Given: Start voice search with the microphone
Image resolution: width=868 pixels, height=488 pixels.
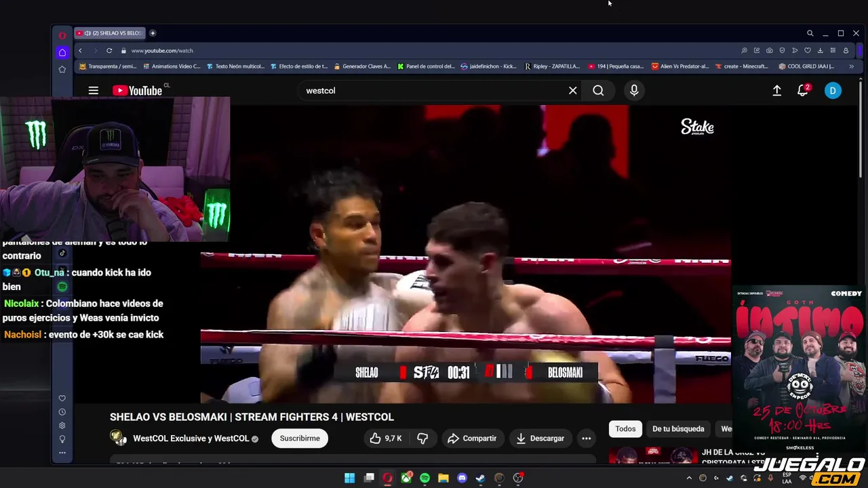Looking at the screenshot, I should tap(634, 90).
